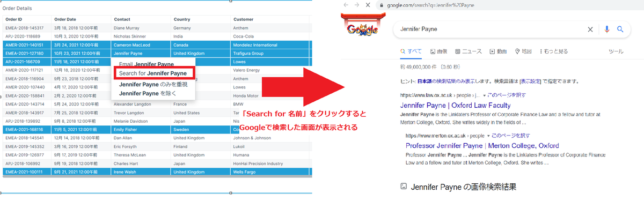Switch to the ニュース results tab
The width and height of the screenshot is (644, 209).
pos(469,51)
